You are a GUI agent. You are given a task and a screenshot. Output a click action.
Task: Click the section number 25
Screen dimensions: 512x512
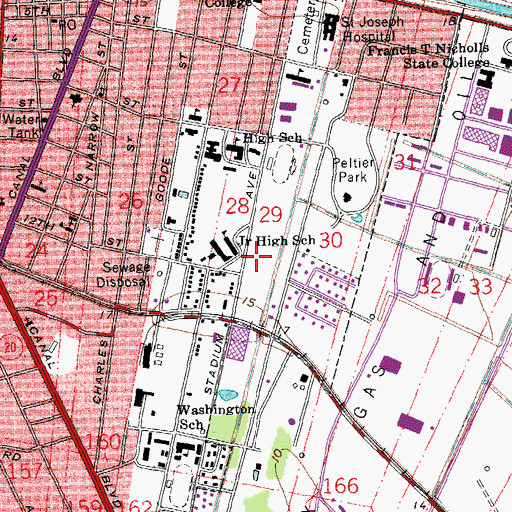pyautogui.click(x=46, y=298)
